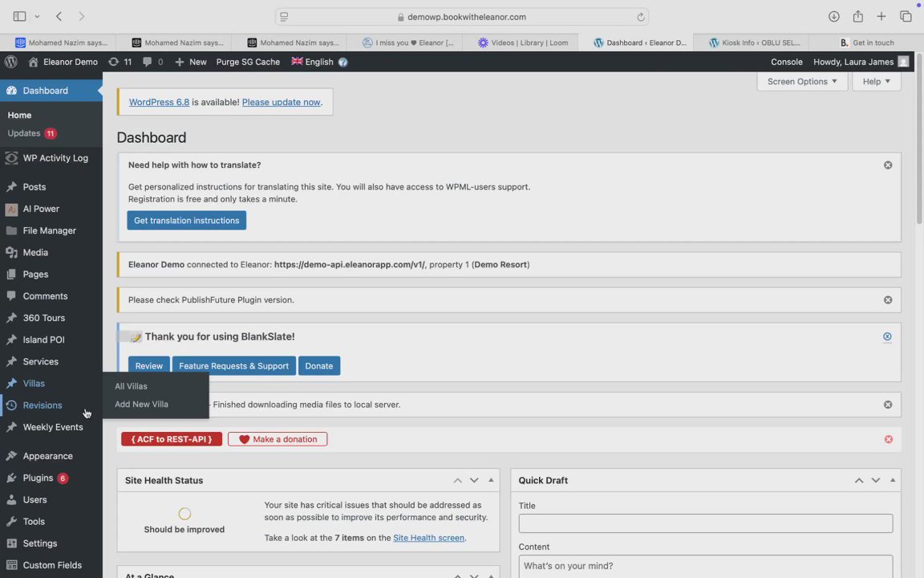This screenshot has height=578, width=924.
Task: Open the Weekly Events menu
Action: (x=51, y=427)
